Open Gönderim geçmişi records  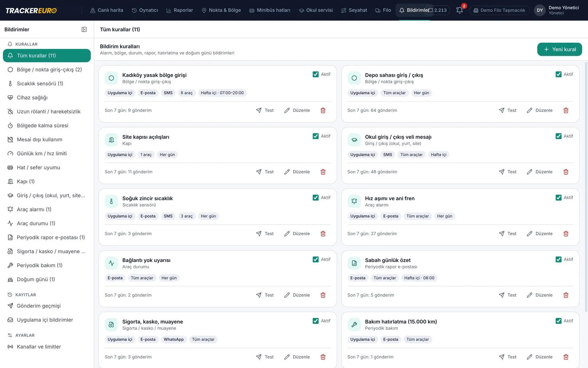[47, 306]
